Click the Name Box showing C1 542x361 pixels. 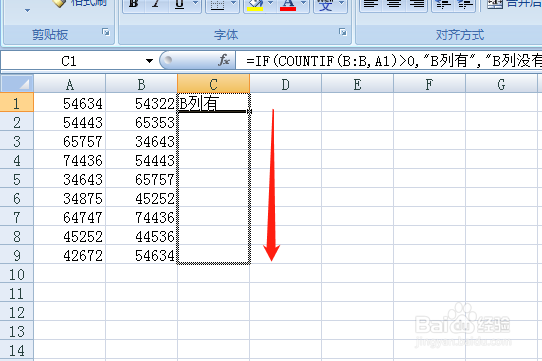click(x=69, y=61)
